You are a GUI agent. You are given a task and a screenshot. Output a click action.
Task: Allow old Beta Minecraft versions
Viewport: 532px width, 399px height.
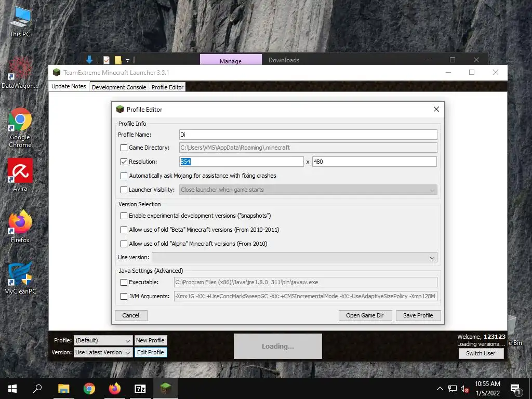click(x=124, y=230)
